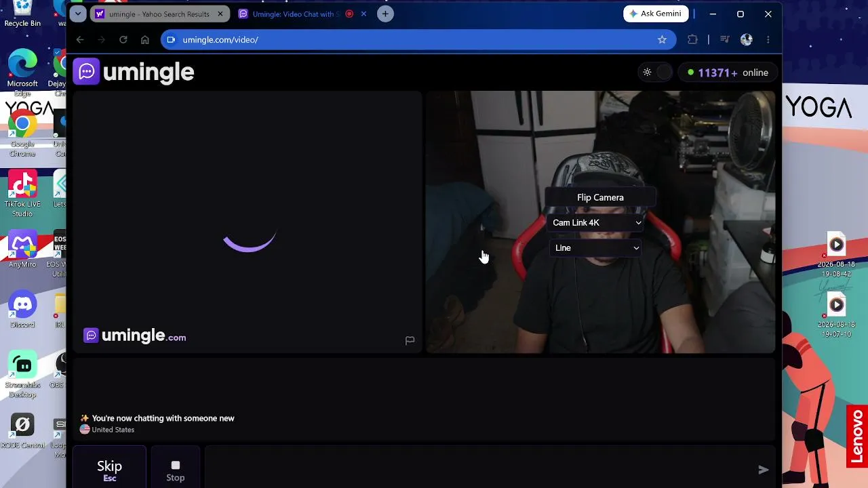Open the Chrome three-dot menu
The height and width of the screenshot is (488, 868).
click(768, 40)
